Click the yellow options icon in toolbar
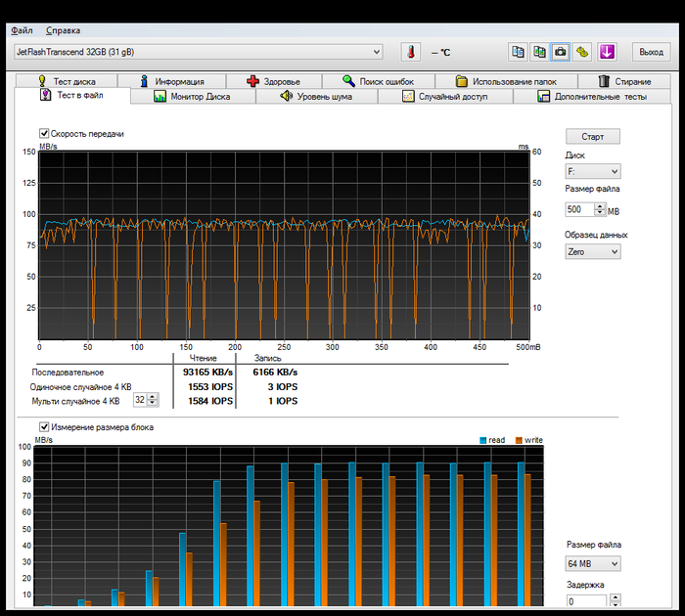 click(x=582, y=52)
